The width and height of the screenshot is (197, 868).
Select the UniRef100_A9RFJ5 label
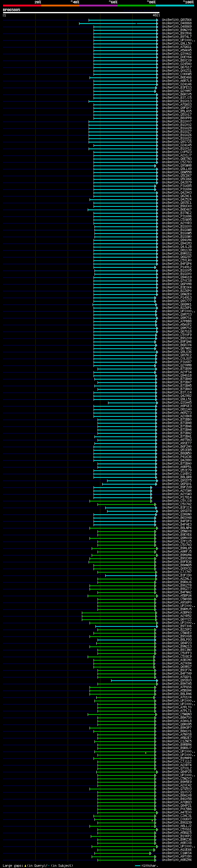tap(176, 551)
